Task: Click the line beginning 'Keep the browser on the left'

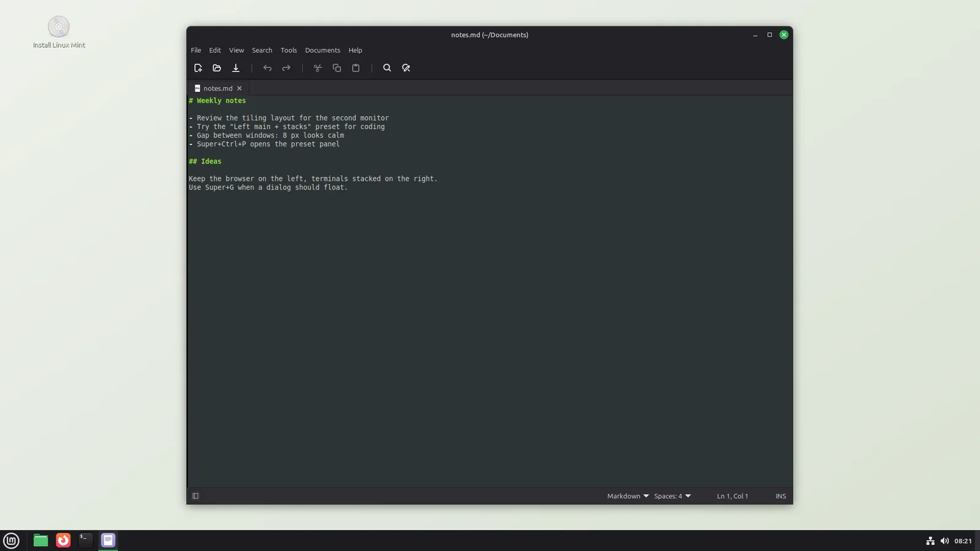Action: click(x=313, y=179)
